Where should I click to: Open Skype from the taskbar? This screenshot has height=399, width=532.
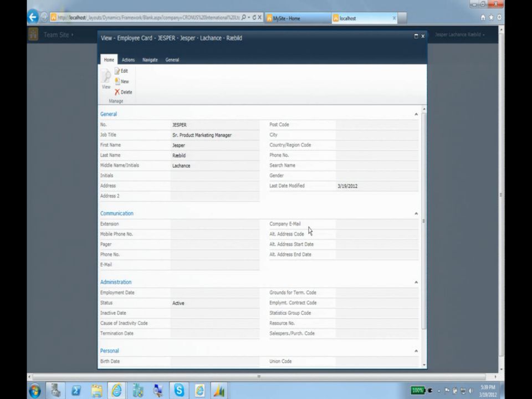pos(179,391)
